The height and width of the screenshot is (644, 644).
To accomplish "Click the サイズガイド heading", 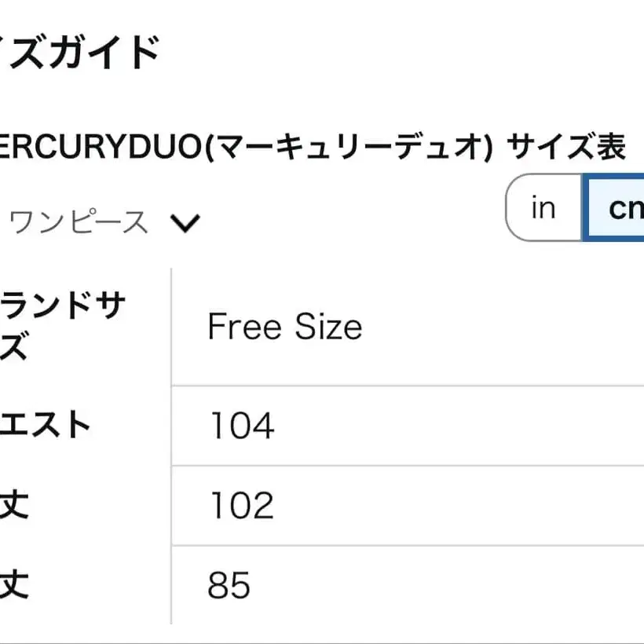I will (79, 53).
